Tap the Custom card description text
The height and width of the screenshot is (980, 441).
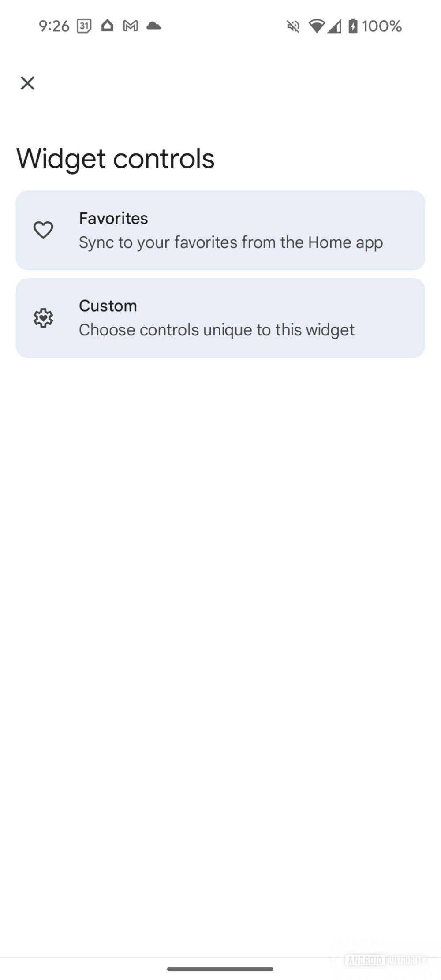[x=217, y=329]
